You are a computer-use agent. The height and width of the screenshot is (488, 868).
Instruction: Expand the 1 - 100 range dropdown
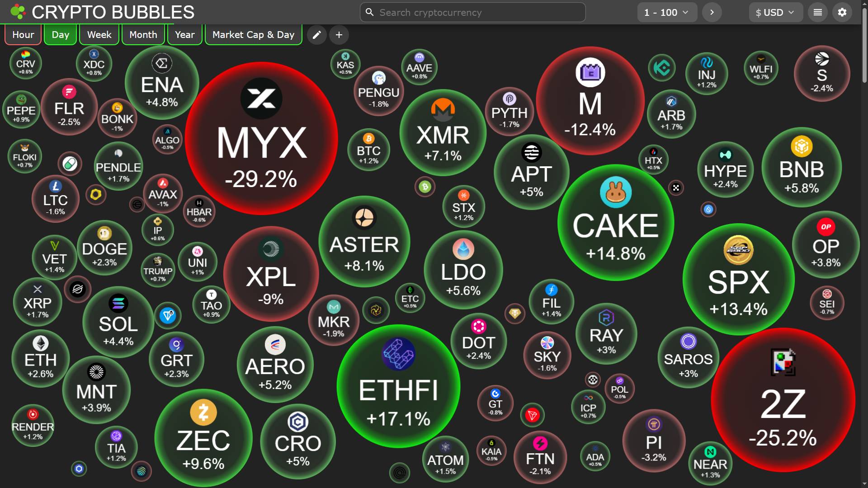pos(667,12)
